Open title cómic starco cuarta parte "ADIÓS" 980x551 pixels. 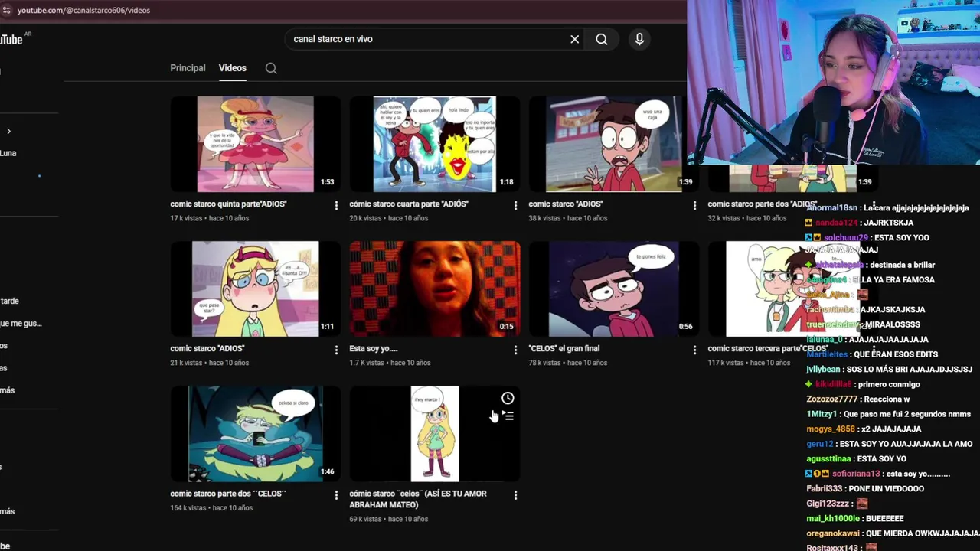pyautogui.click(x=409, y=204)
